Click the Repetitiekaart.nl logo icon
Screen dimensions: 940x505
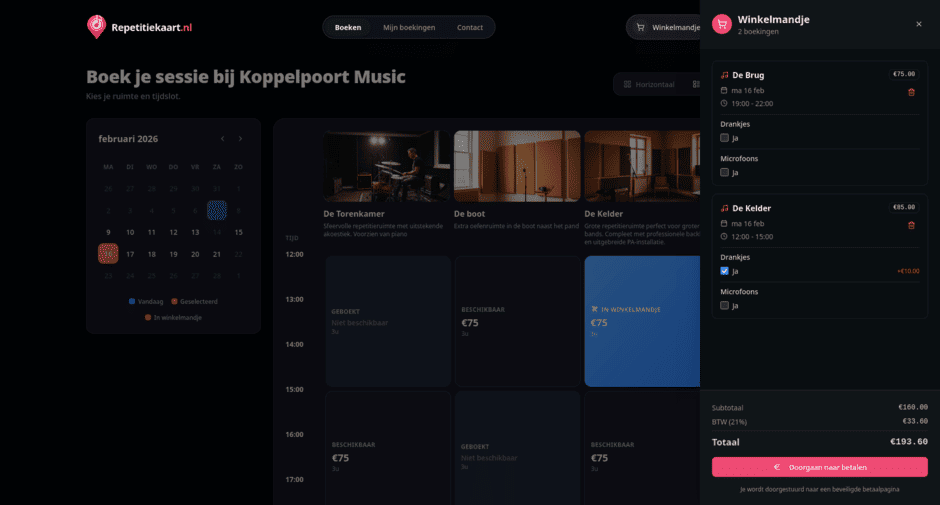click(96, 27)
